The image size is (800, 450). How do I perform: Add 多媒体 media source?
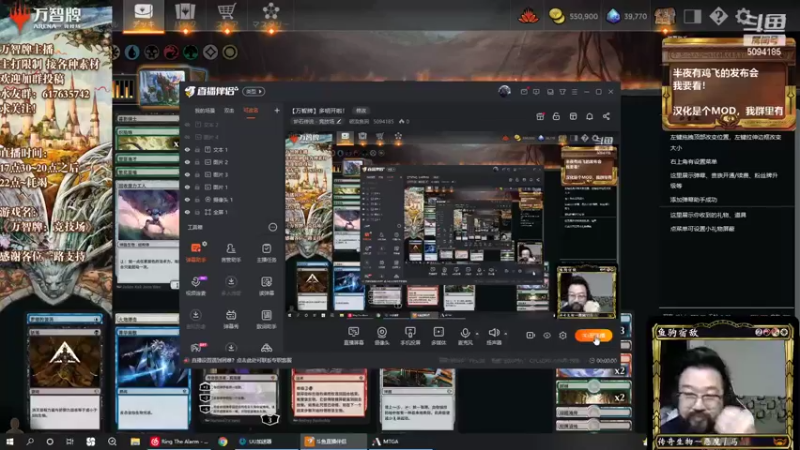click(x=438, y=336)
